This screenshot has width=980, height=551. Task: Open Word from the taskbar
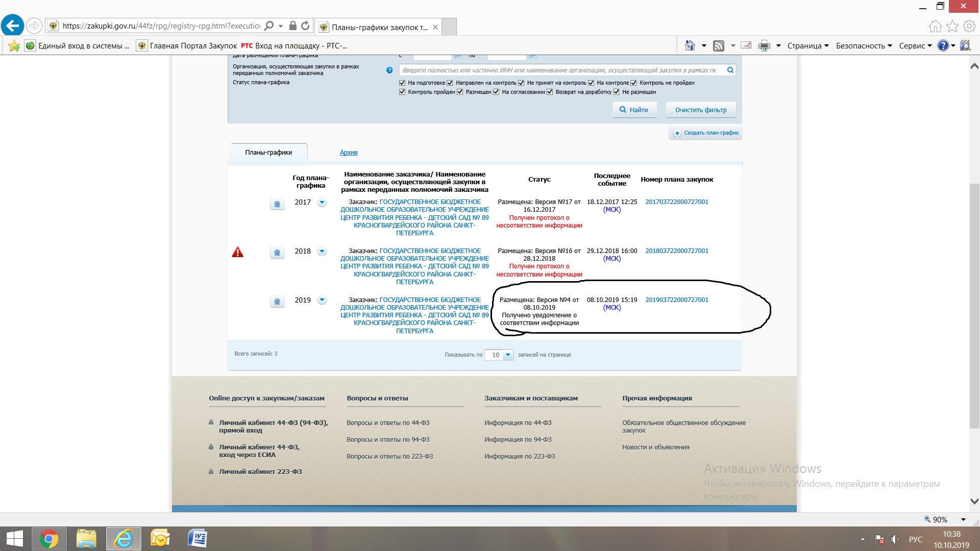tap(197, 539)
